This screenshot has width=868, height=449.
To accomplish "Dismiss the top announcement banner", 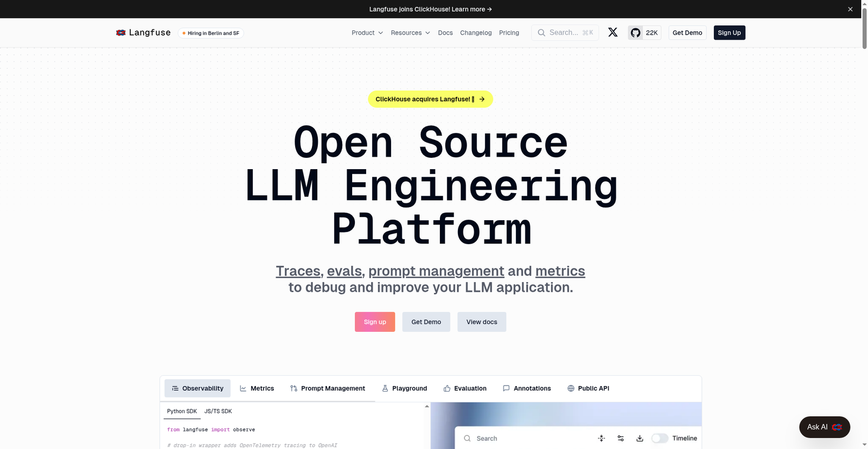I will pos(850,9).
